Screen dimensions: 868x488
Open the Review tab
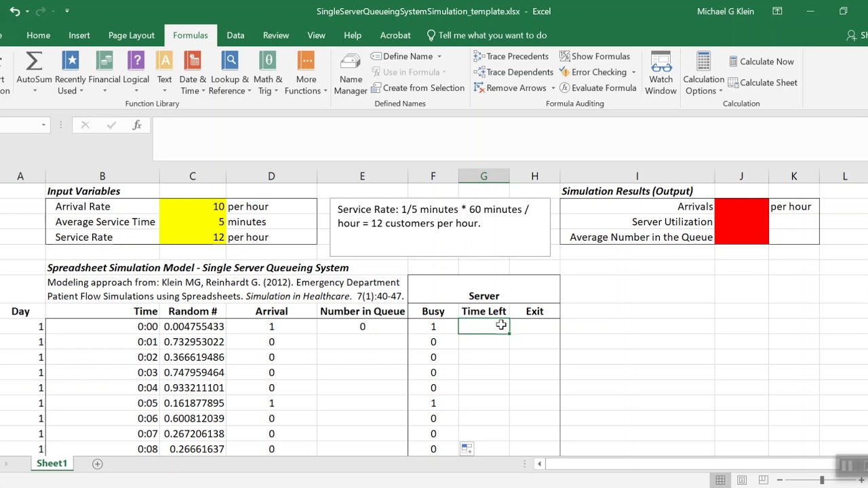[276, 35]
